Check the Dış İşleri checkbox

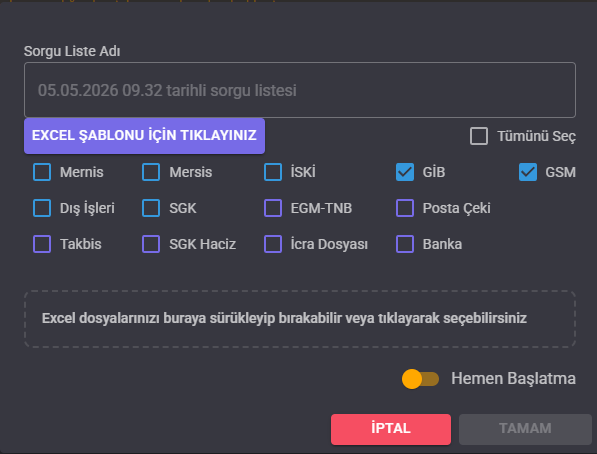42,208
